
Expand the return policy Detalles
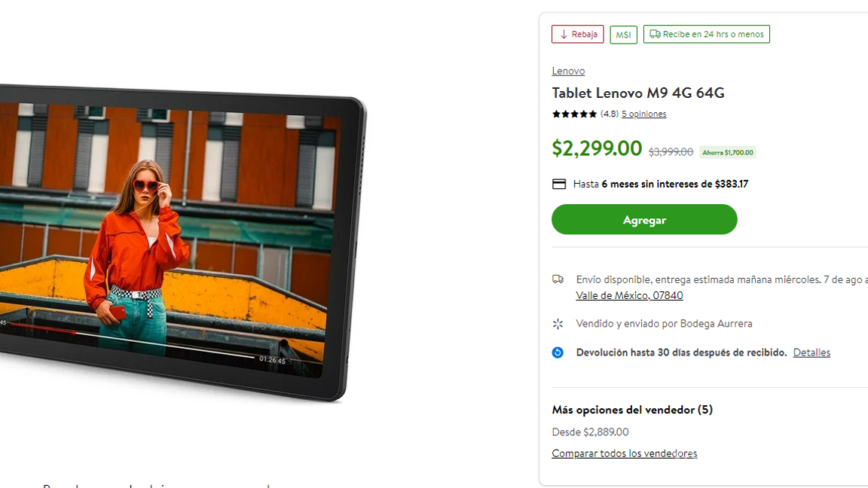(811, 352)
